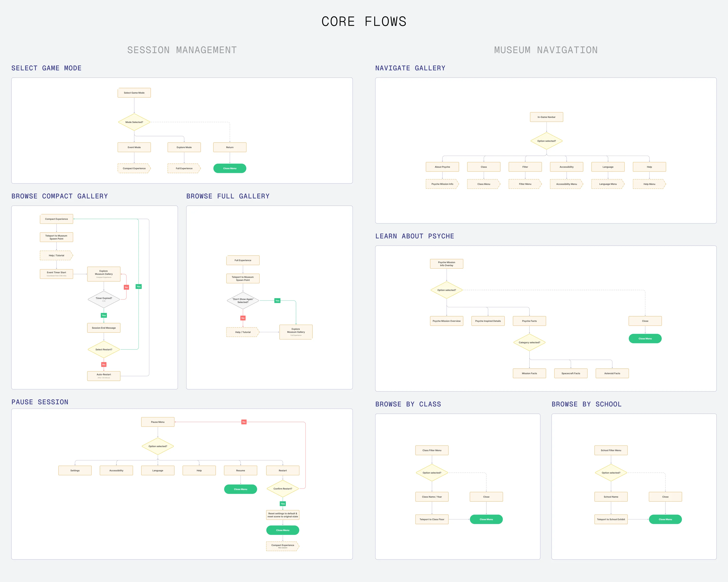Click the green Close Menu under Return

click(x=230, y=168)
